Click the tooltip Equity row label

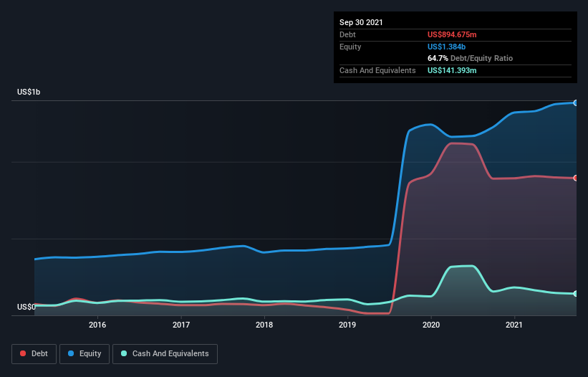pos(350,47)
